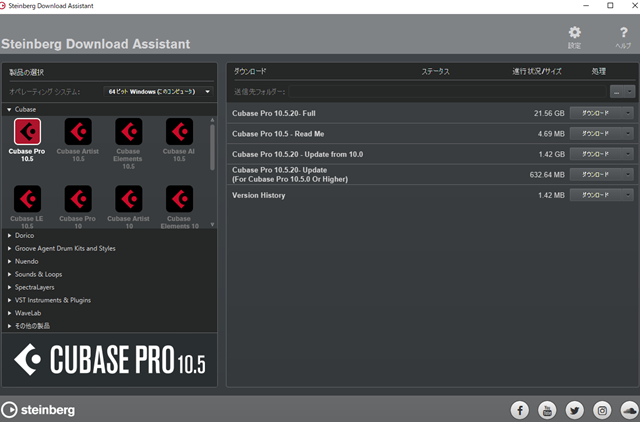Pick the Cubase AI 10.5 icon
This screenshot has height=422, width=640.
[x=178, y=131]
